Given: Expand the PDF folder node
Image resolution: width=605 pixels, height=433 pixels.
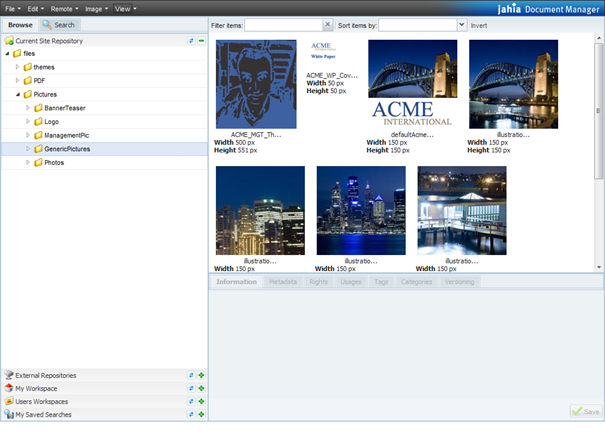Looking at the screenshot, I should pos(17,80).
